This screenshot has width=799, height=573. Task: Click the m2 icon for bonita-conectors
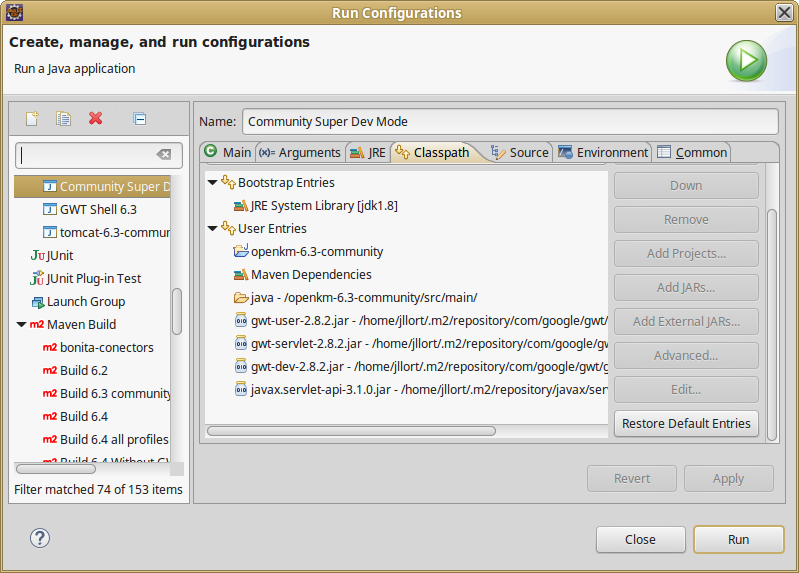(50, 347)
